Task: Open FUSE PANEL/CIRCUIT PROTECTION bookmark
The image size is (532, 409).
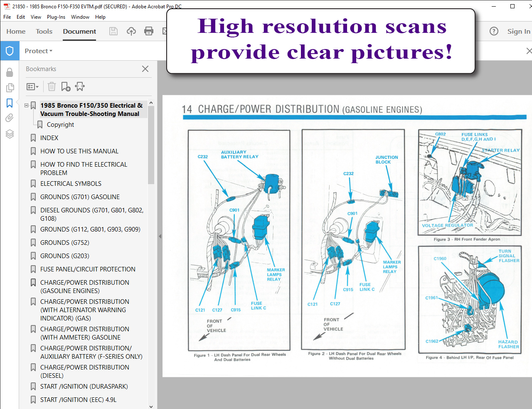Action: coord(88,269)
